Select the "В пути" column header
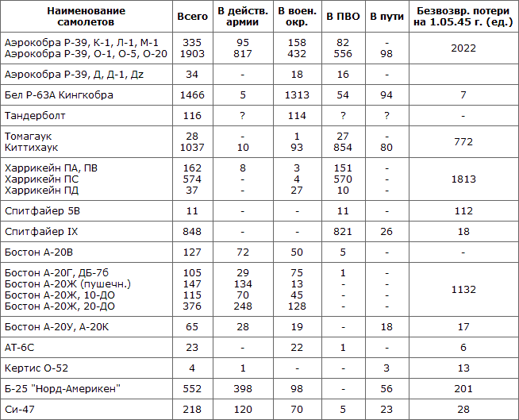519x420 pixels. [x=386, y=16]
